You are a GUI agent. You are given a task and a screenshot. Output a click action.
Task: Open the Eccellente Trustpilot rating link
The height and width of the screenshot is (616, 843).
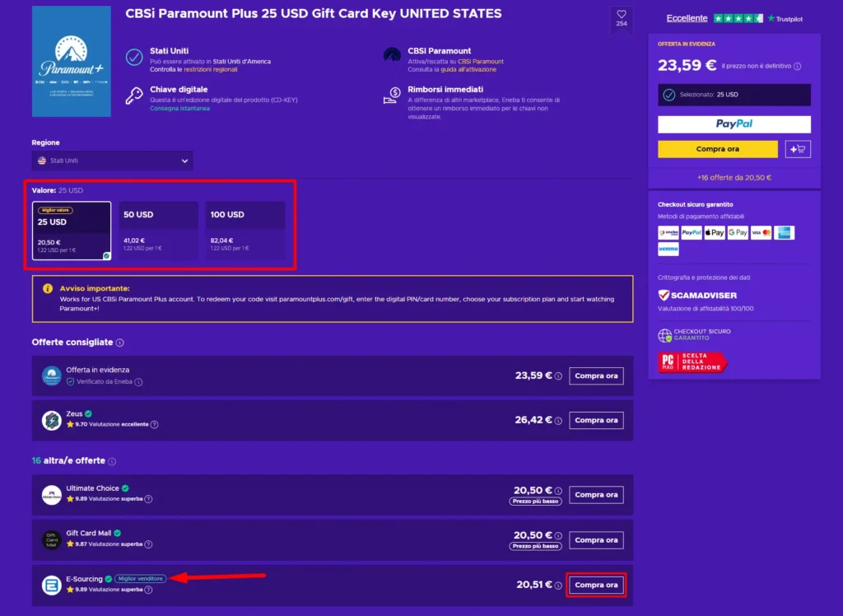tap(687, 18)
